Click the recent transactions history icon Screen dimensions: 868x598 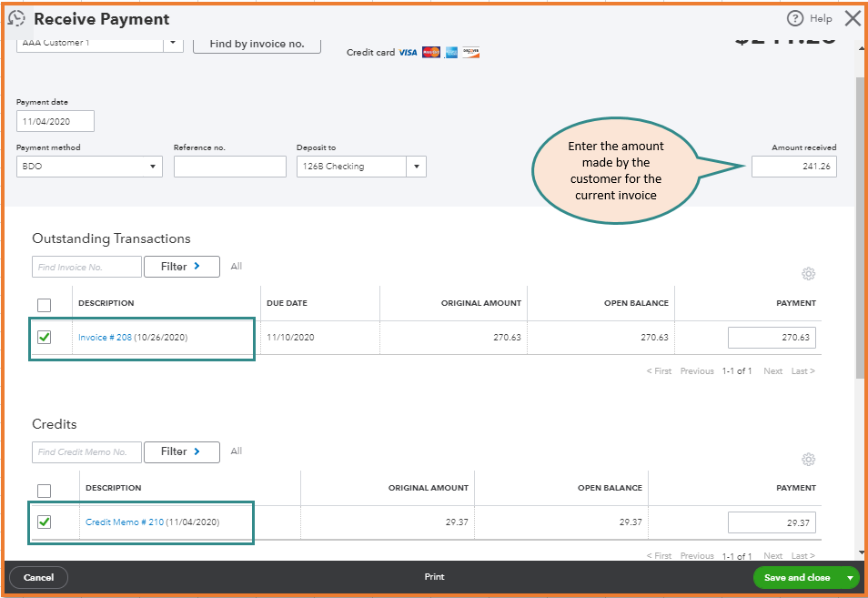tap(16, 19)
